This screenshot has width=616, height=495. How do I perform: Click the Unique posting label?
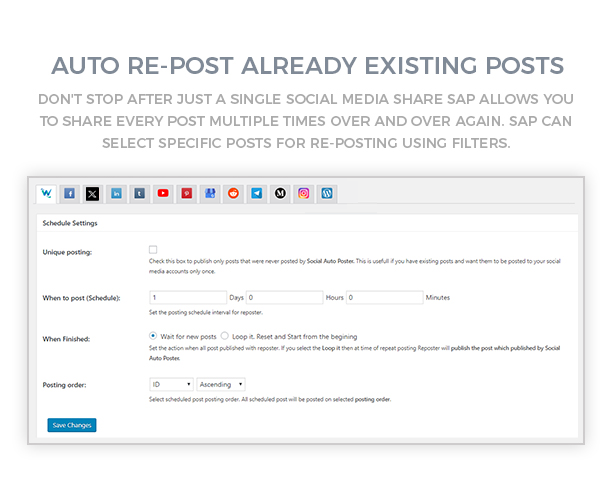pos(67,252)
